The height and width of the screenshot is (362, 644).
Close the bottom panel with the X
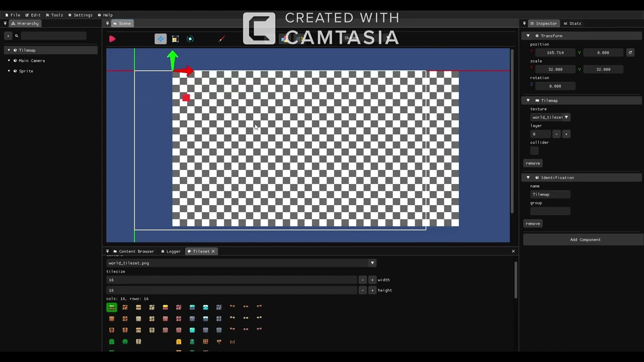513,251
